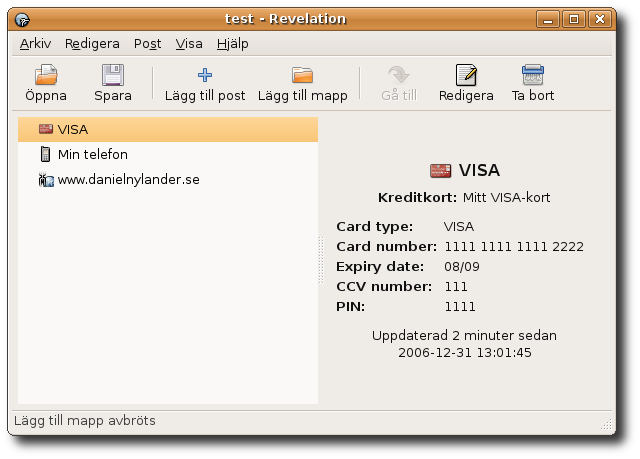
Task: Click the window resize grip in the bottom corner
Action: pyautogui.click(x=607, y=424)
